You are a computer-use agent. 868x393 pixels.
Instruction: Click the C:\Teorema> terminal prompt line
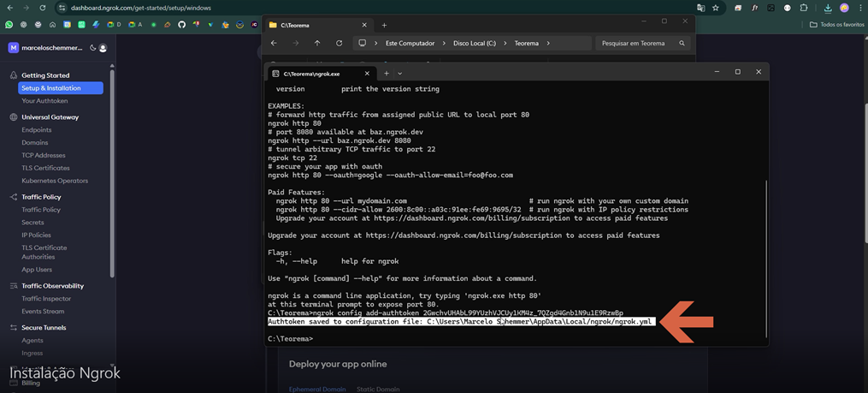pyautogui.click(x=291, y=339)
